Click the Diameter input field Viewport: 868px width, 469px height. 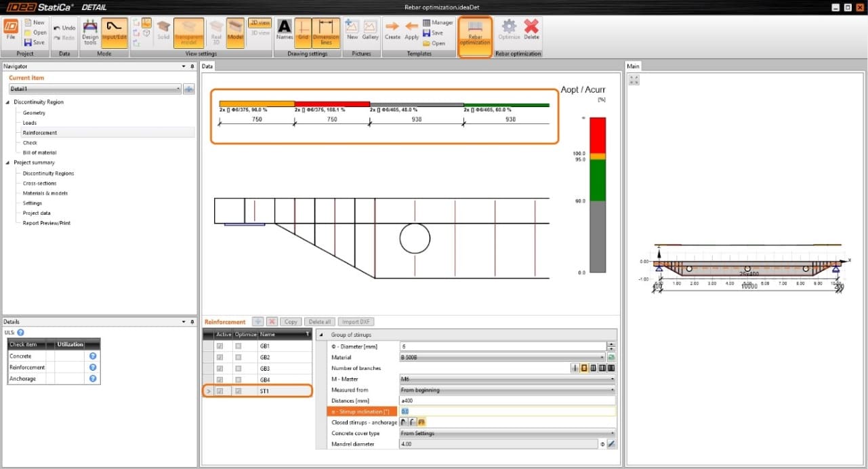pos(502,346)
